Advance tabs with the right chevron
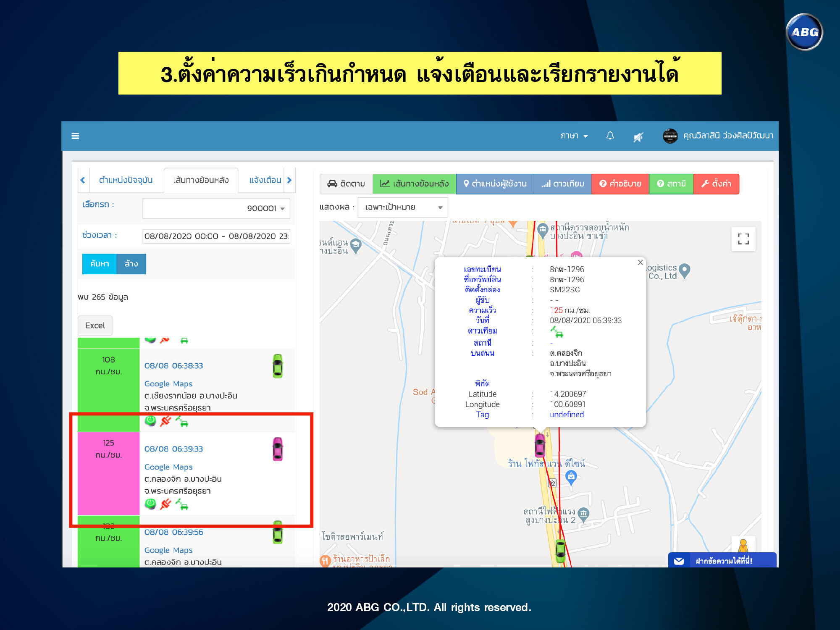This screenshot has width=840, height=630. pos(289,180)
